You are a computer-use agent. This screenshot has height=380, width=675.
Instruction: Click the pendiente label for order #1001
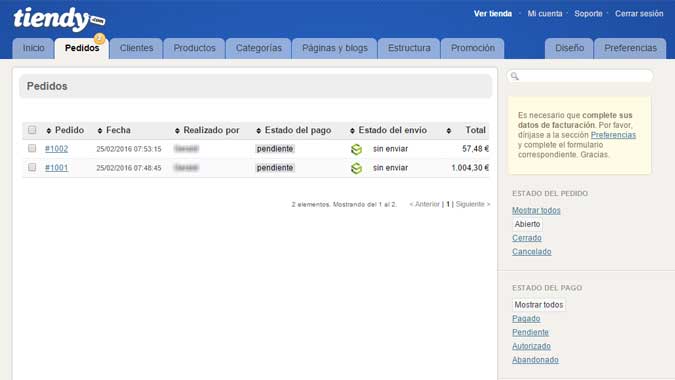coord(275,168)
